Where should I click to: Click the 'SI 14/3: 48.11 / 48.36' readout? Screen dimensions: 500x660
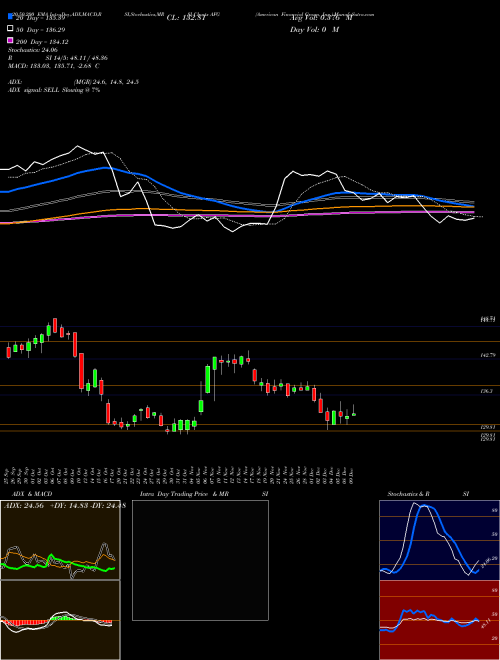(77, 58)
